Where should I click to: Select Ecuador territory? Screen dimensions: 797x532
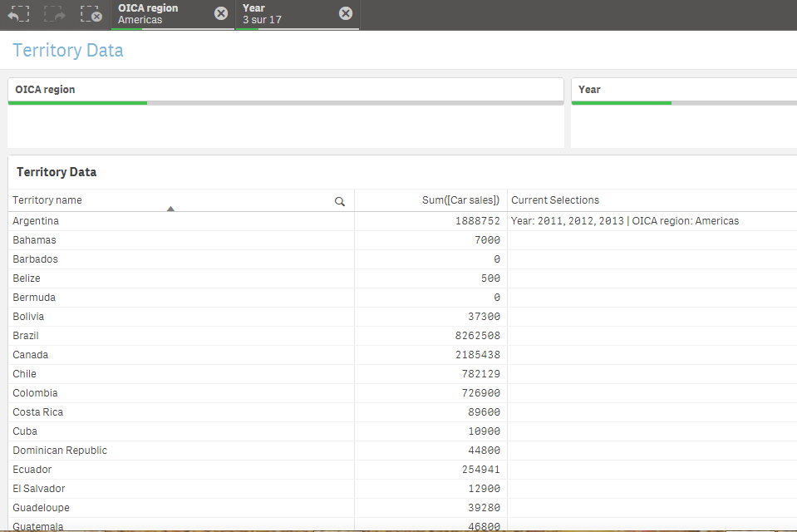32,470
